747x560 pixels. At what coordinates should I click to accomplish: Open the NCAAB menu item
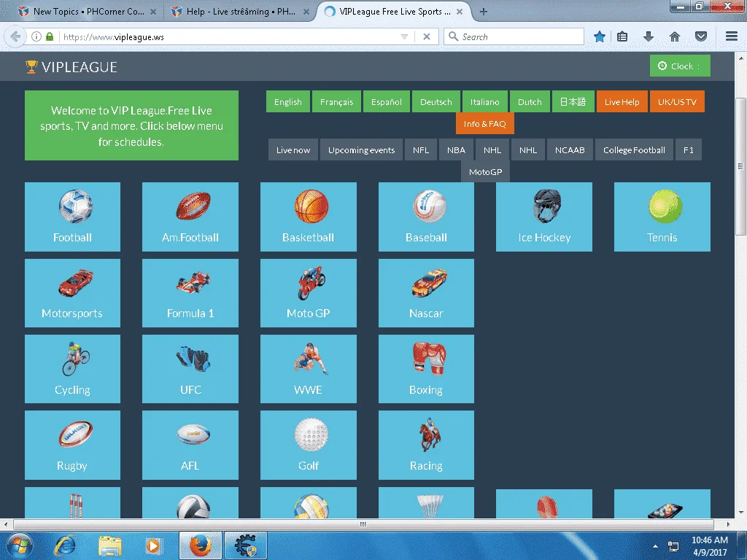tap(570, 150)
